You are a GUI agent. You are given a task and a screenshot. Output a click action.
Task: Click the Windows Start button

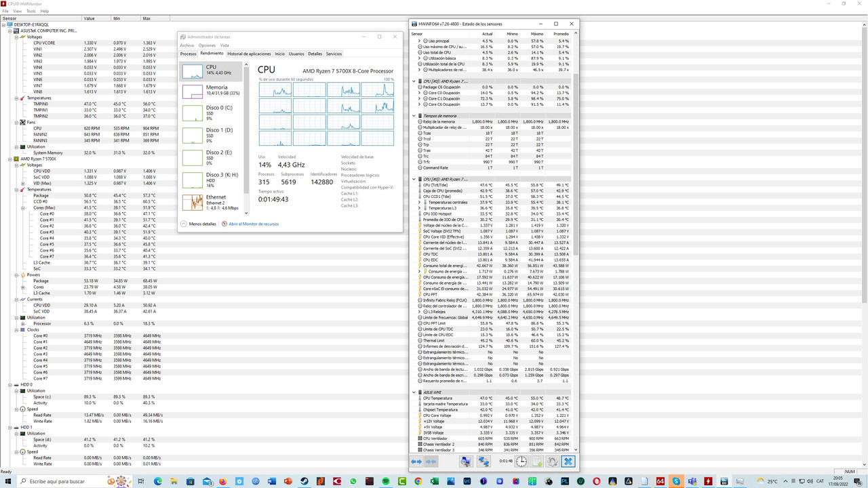(x=7, y=481)
